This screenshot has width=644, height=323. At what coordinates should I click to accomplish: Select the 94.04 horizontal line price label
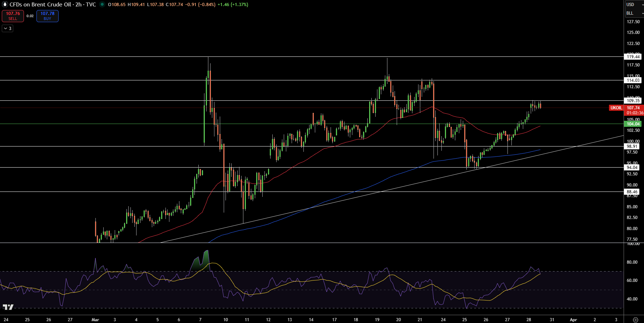click(632, 168)
